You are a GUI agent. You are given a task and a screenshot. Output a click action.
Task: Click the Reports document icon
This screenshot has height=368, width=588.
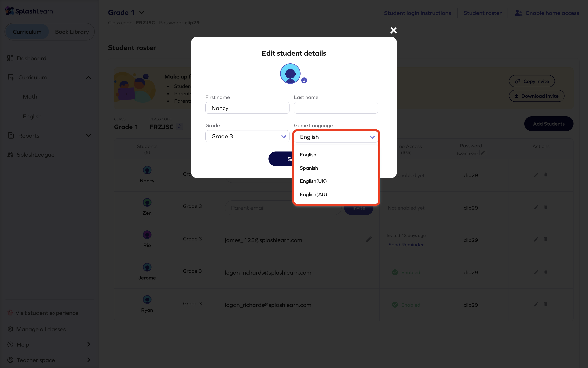pos(11,135)
